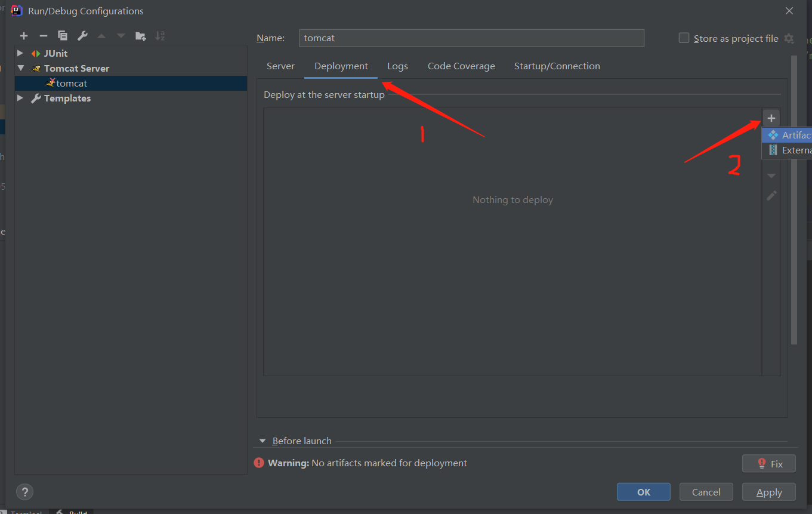Click the 'Nothing to deploy' text
Screen dimensions: 812x514
click(x=513, y=200)
